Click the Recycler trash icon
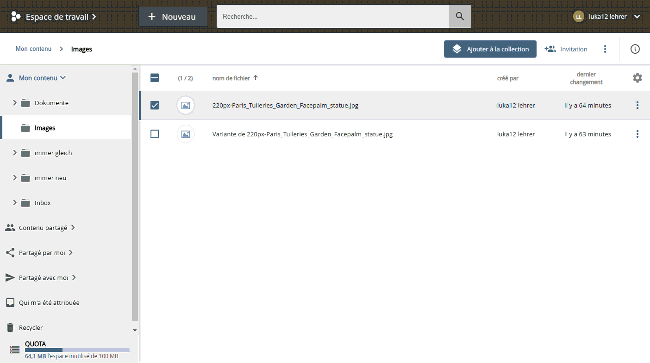Viewport: 650px width, 363px height. coord(10,327)
